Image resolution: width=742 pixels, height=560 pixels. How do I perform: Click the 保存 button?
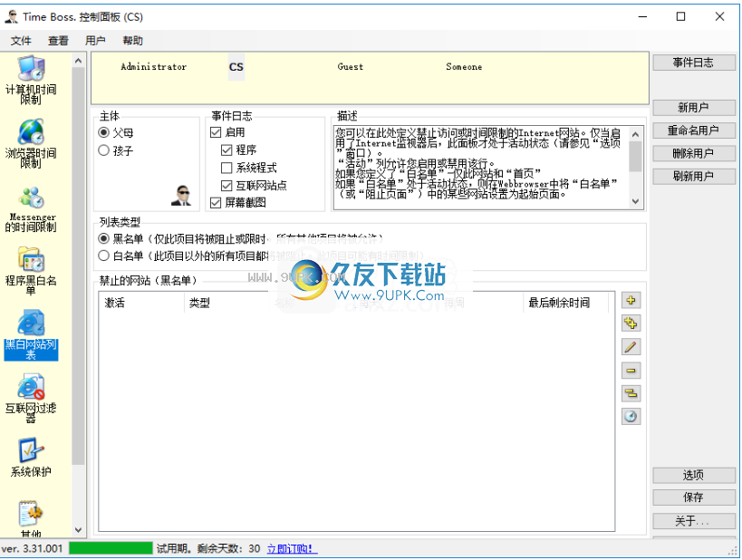tap(694, 497)
